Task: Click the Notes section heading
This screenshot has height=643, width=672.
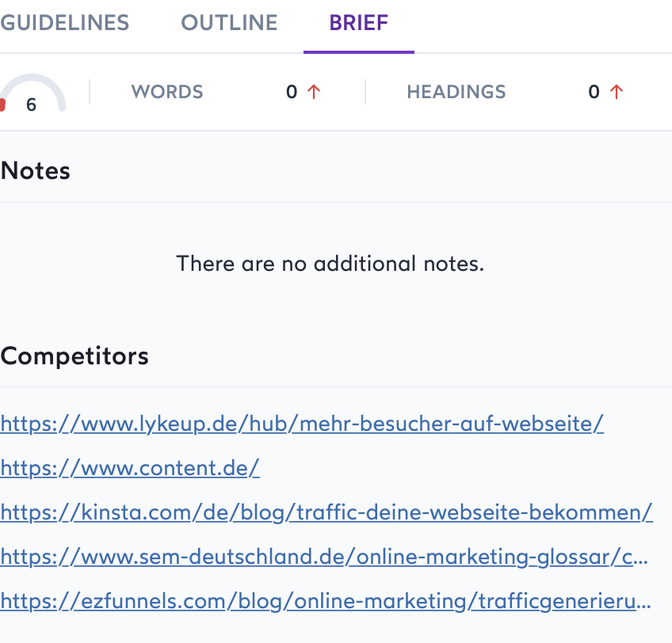Action: (x=36, y=170)
